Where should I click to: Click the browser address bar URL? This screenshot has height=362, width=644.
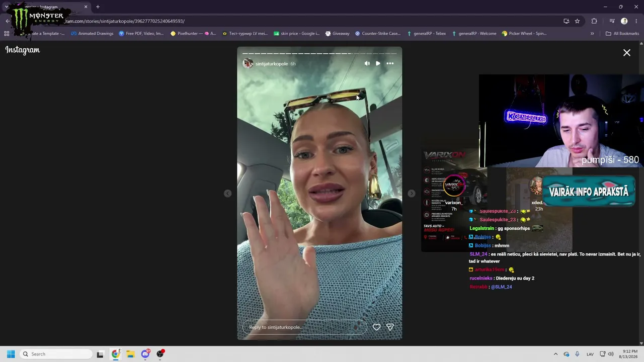(x=123, y=21)
